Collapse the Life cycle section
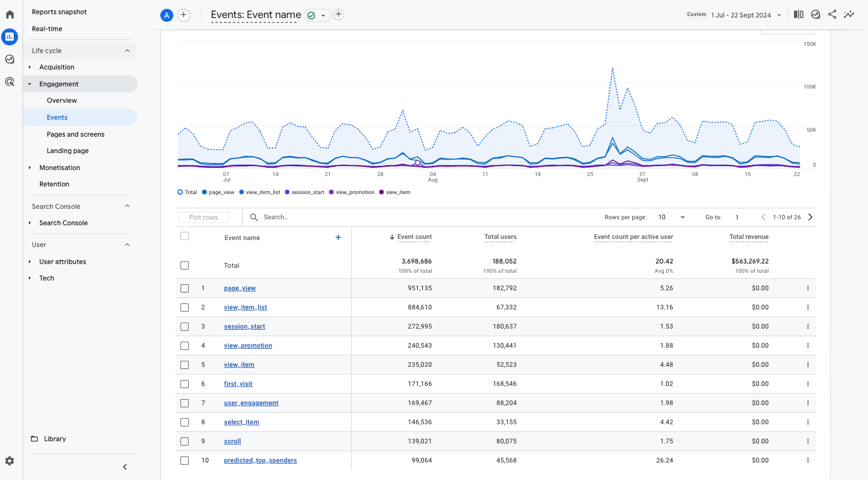 tap(127, 51)
